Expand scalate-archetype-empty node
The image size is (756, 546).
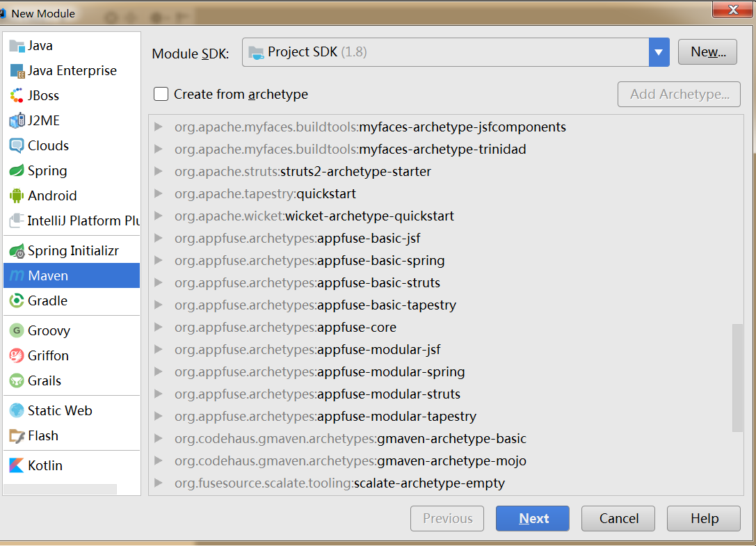coord(158,483)
